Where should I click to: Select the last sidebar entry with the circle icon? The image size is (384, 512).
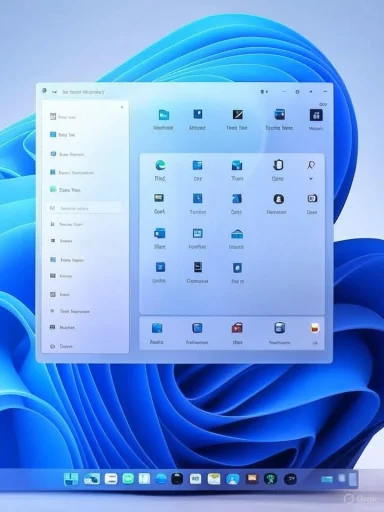[x=62, y=346]
